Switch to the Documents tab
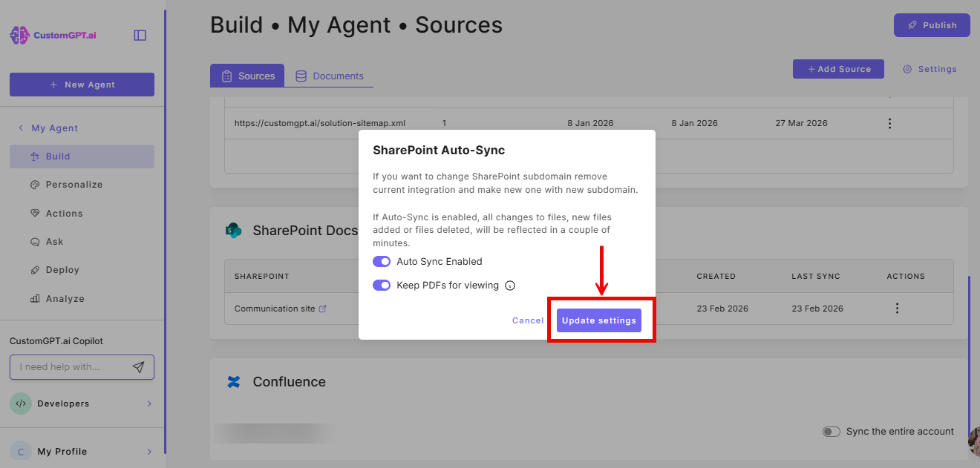The width and height of the screenshot is (980, 468). (x=330, y=76)
